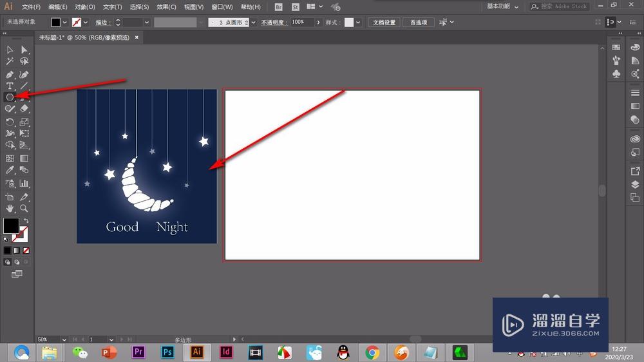
Task: Set paint mode to None
Action: click(26, 250)
